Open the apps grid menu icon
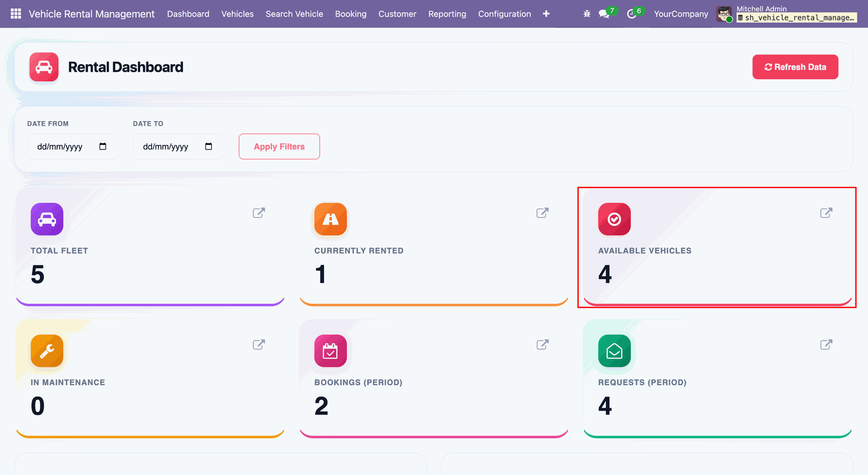Screen dimensions: 868x475 pos(16,14)
